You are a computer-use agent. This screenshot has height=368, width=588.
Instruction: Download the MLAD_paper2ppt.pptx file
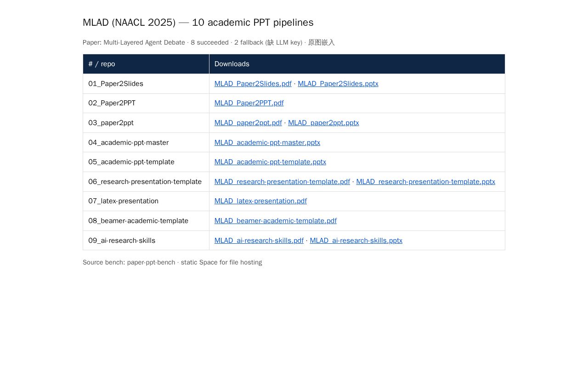tap(323, 123)
